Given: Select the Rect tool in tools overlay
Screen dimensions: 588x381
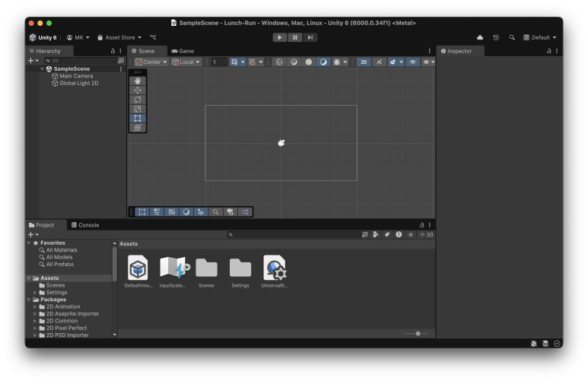Looking at the screenshot, I should (138, 118).
